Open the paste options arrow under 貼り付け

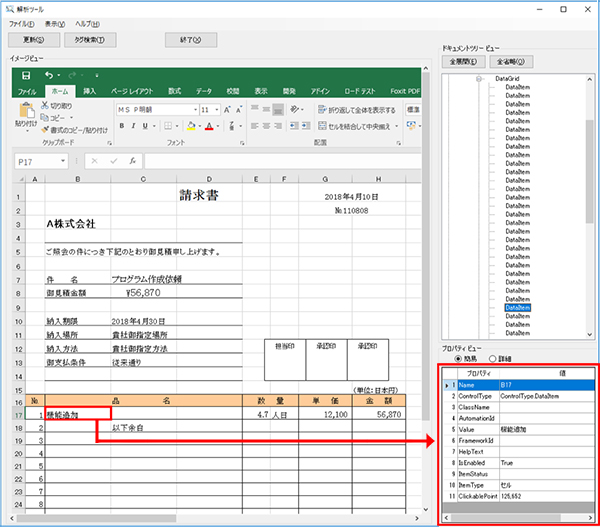pyautogui.click(x=27, y=131)
